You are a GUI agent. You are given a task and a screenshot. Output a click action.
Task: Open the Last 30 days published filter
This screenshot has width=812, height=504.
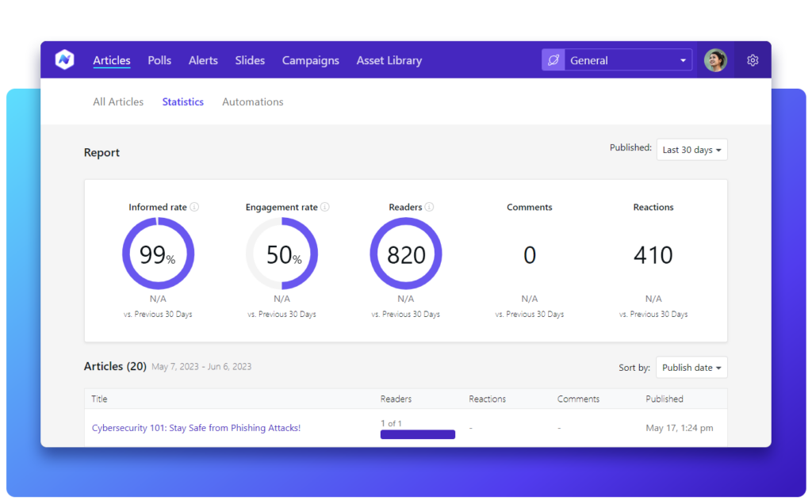(691, 149)
